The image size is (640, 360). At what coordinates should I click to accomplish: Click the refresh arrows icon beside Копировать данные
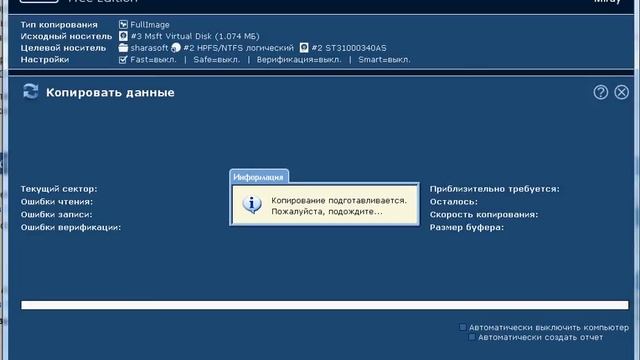[x=31, y=91]
